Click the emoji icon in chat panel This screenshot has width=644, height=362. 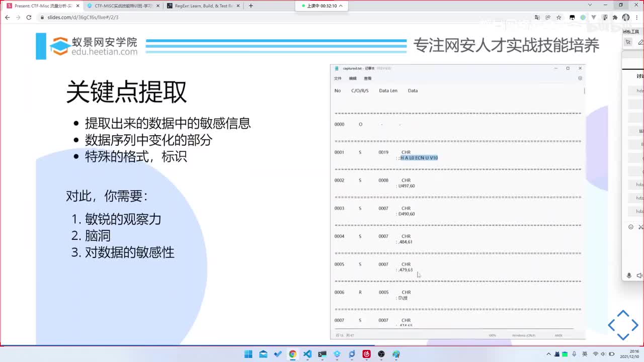(x=631, y=227)
